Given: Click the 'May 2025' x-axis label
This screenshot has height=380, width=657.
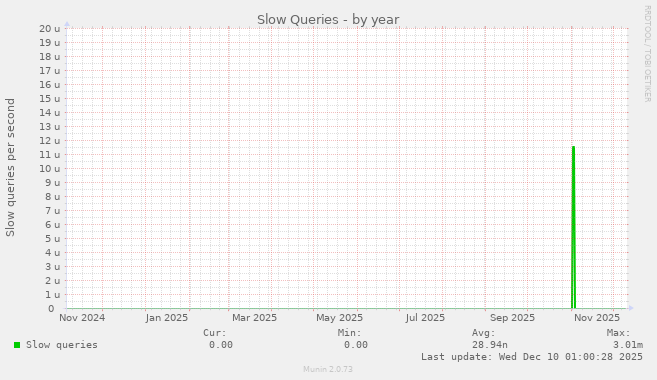Looking at the screenshot, I should [x=339, y=318].
